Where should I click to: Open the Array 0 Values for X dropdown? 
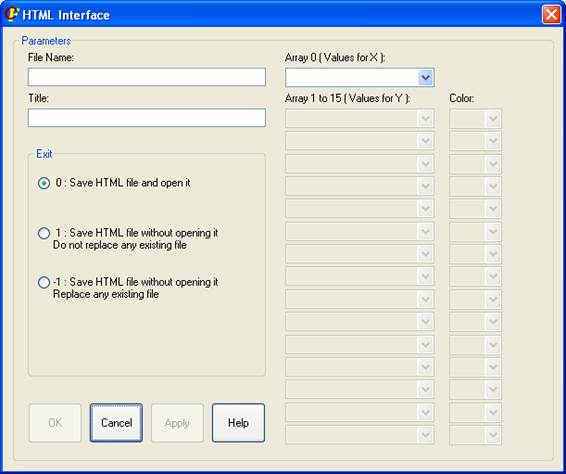(x=426, y=78)
